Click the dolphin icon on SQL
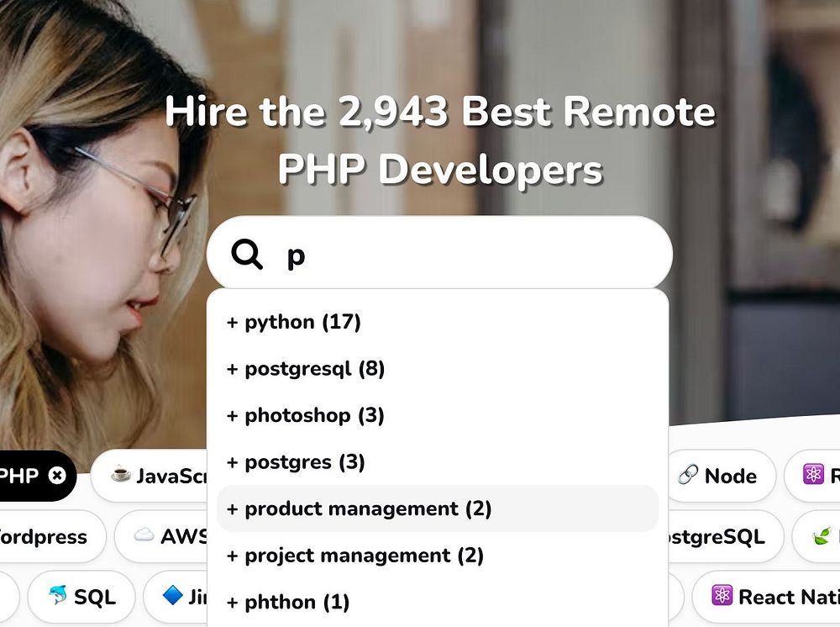 [58, 595]
